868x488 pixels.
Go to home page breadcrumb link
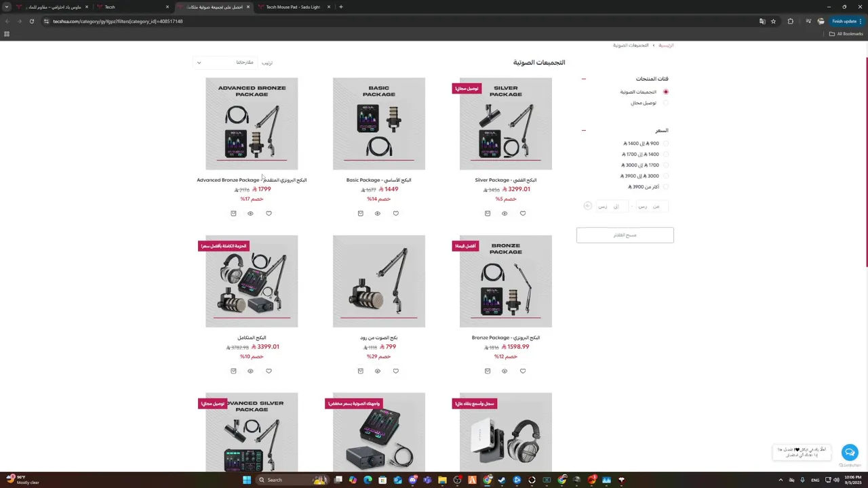click(667, 45)
